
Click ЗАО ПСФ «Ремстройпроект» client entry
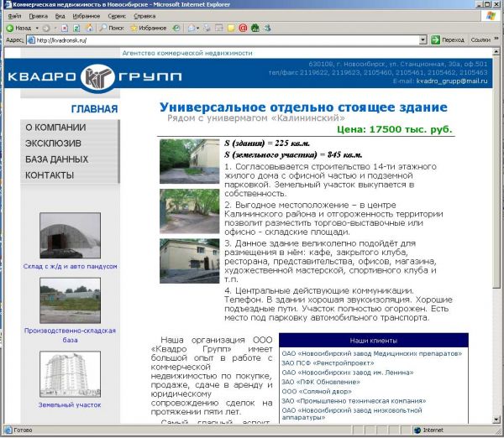point(328,362)
